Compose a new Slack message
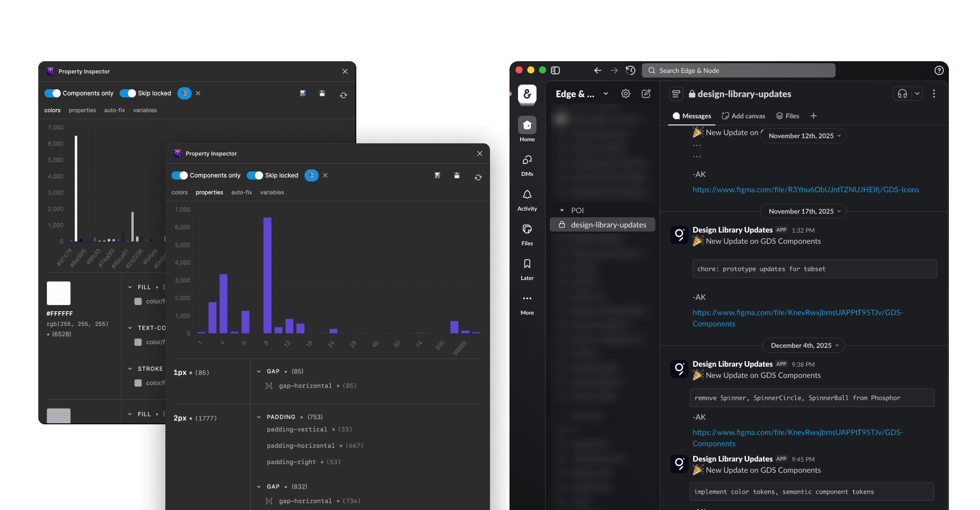The height and width of the screenshot is (510, 980). (646, 94)
